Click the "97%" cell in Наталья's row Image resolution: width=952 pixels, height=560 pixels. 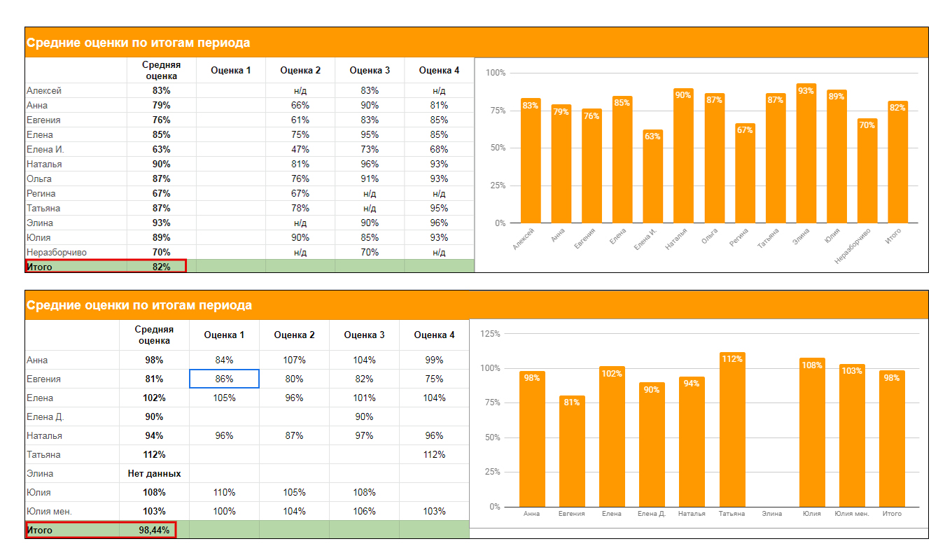pyautogui.click(x=364, y=435)
